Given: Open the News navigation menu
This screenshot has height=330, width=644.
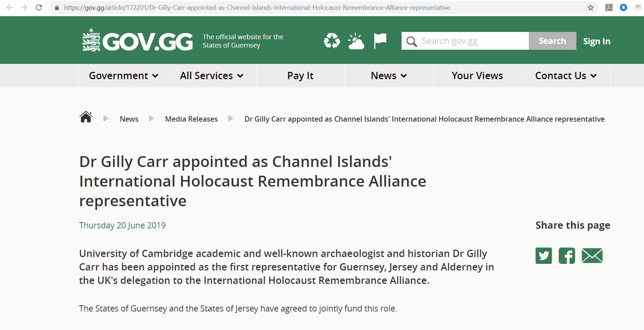Looking at the screenshot, I should coord(389,76).
